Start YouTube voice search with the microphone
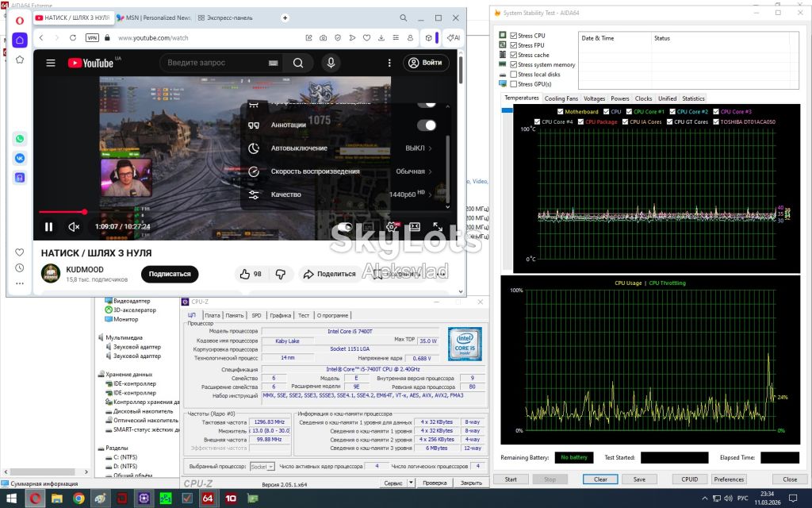812x508 pixels. point(331,63)
